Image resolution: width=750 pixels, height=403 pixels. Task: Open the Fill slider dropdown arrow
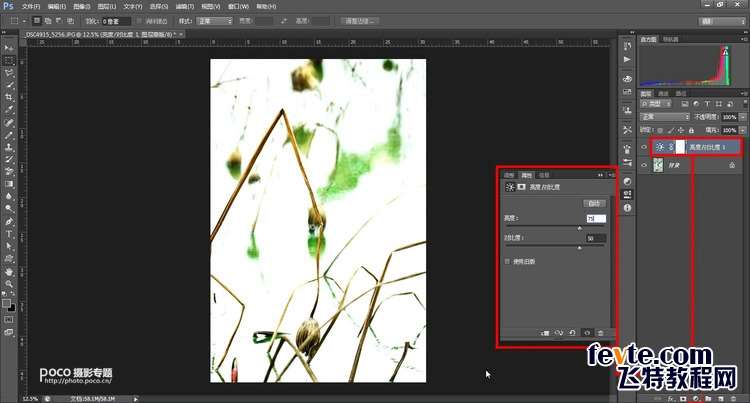pos(742,130)
